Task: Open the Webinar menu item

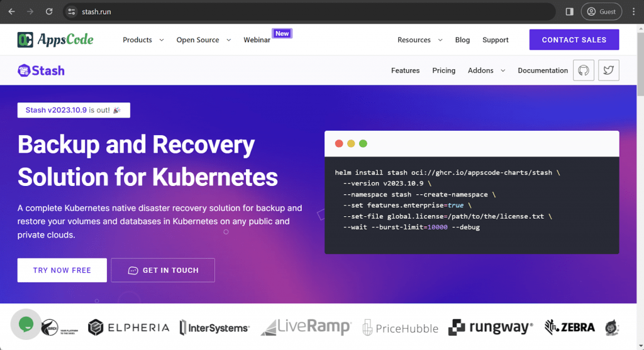Action: (x=257, y=40)
